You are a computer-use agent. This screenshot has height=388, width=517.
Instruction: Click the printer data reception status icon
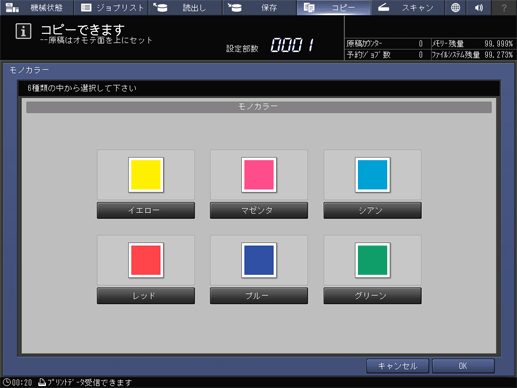click(x=42, y=382)
